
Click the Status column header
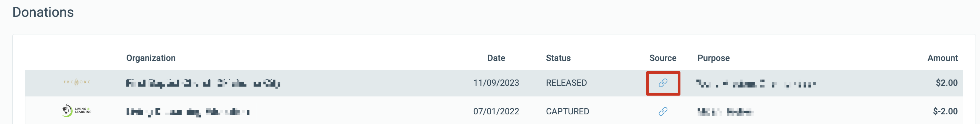click(x=558, y=58)
